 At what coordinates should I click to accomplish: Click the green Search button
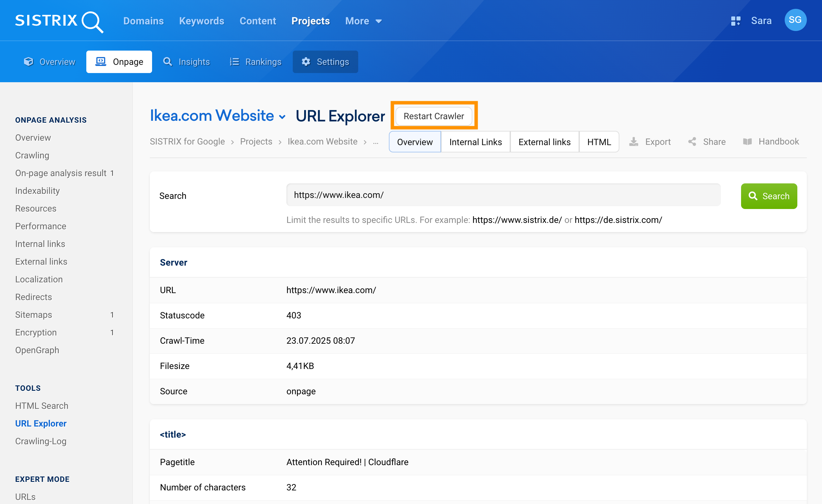tap(769, 196)
